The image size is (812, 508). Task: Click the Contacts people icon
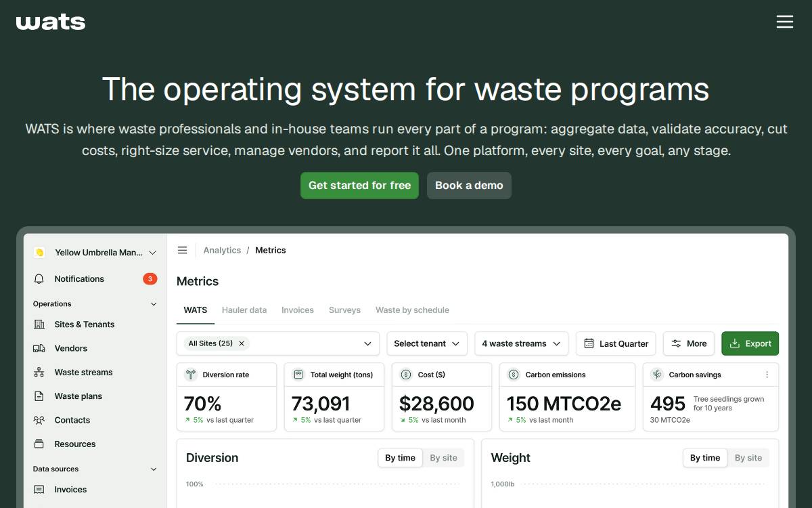(39, 420)
